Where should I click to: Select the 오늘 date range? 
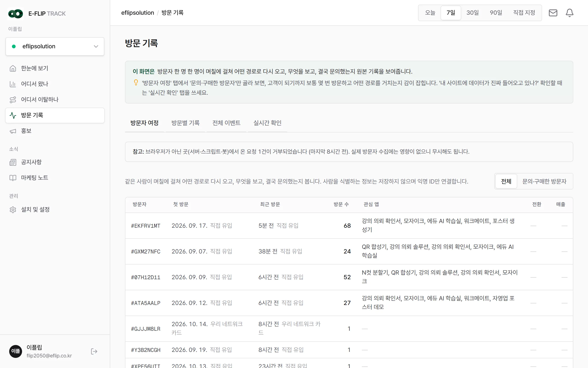coord(430,13)
